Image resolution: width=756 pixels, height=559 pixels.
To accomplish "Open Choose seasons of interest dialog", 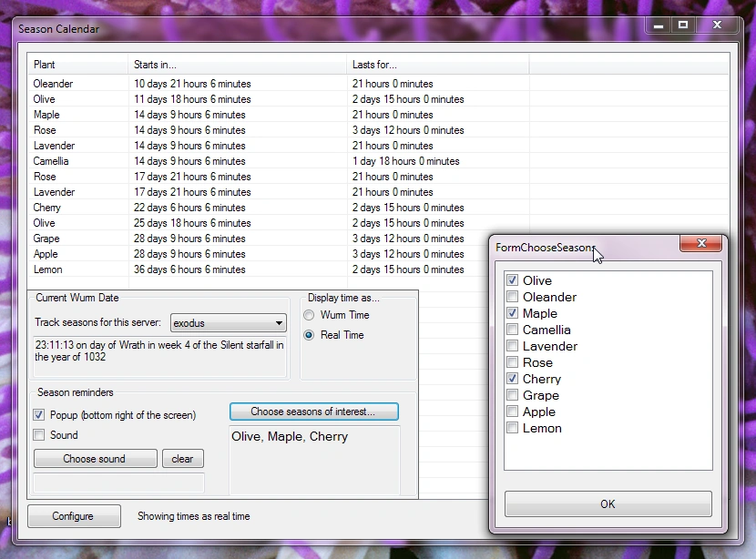I will pyautogui.click(x=314, y=412).
